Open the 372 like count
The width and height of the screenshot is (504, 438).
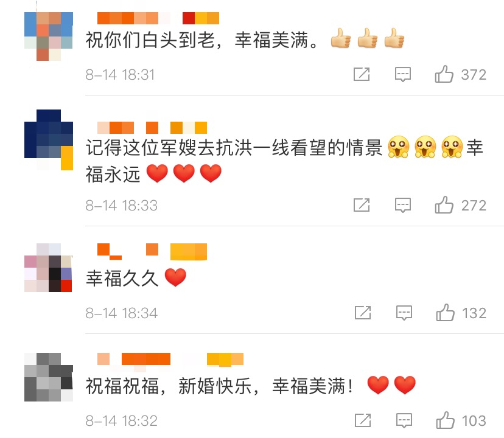click(474, 75)
